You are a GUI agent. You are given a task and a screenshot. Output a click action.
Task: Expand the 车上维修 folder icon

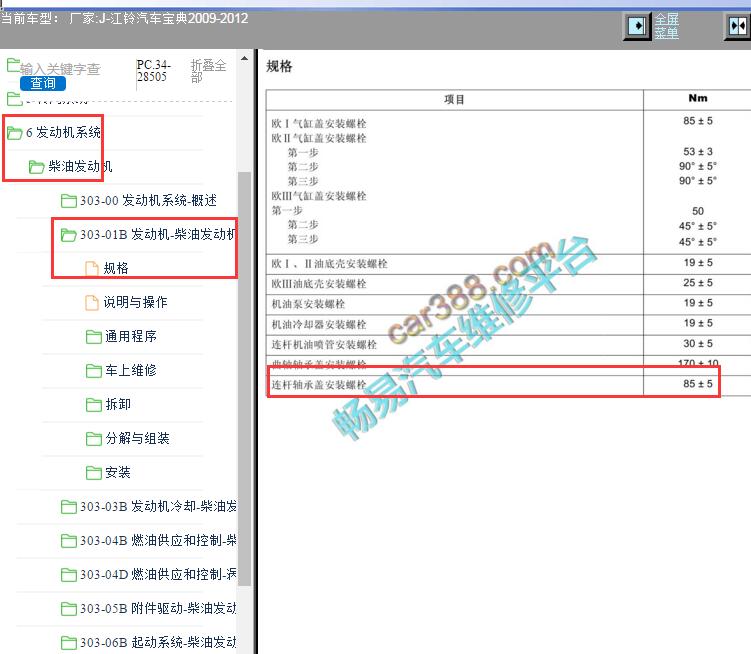coord(93,371)
